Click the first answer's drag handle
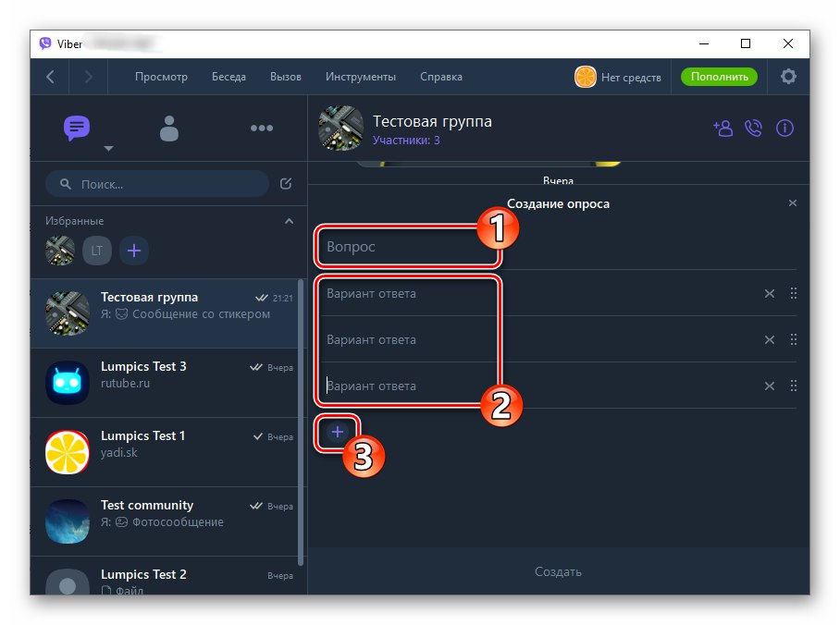This screenshot has width=840, height=625. (794, 293)
